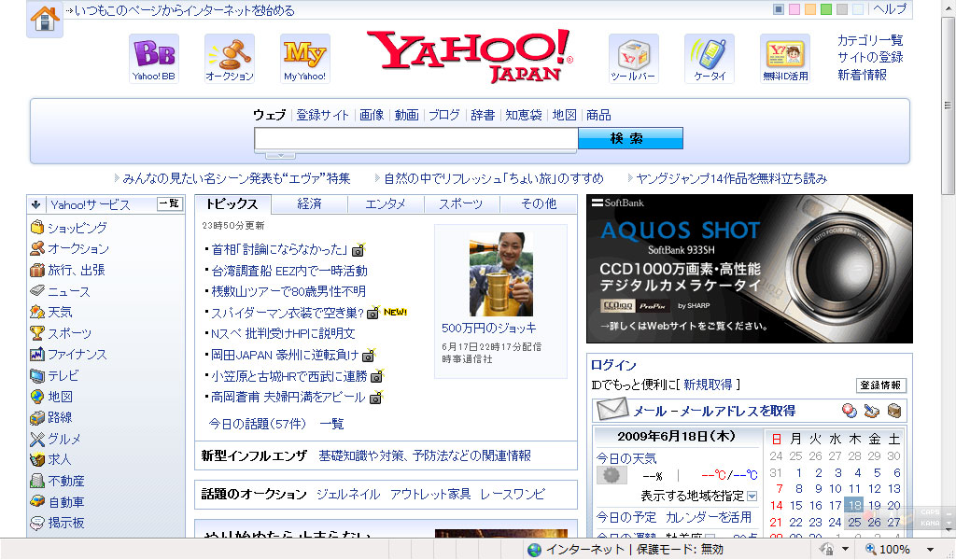Open the ヤングジャンプ14作品を無料立ち読み link
Viewport: 956px width, 560px height.
(x=731, y=178)
